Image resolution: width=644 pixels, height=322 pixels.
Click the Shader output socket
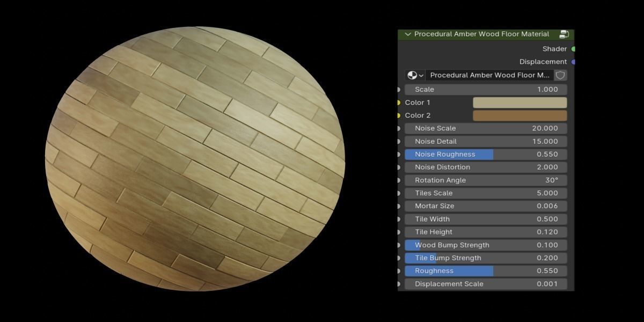click(573, 49)
